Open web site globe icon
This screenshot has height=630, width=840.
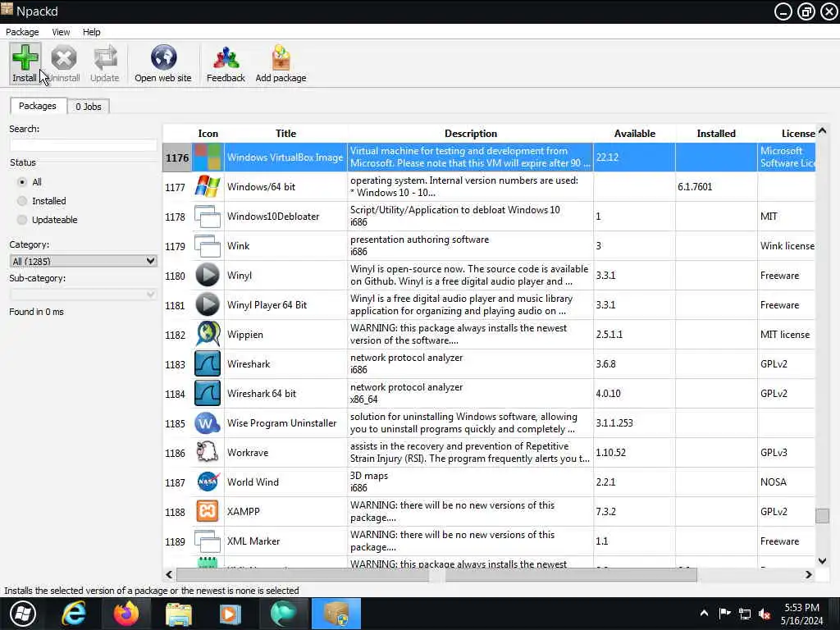point(163,57)
